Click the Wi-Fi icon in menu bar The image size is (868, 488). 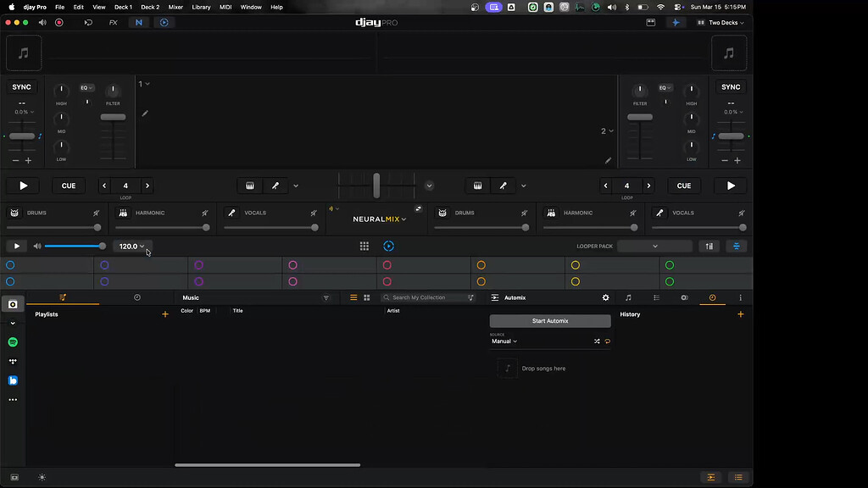(660, 7)
